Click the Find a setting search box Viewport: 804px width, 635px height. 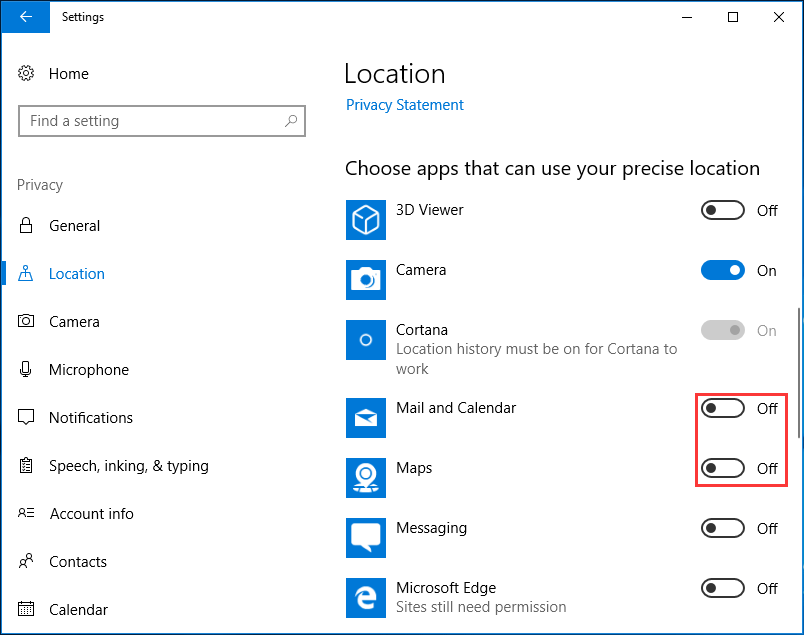pos(162,121)
